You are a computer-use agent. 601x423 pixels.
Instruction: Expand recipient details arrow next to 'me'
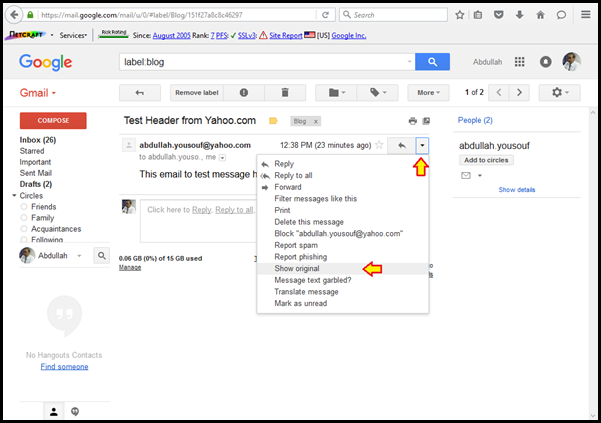[222, 157]
